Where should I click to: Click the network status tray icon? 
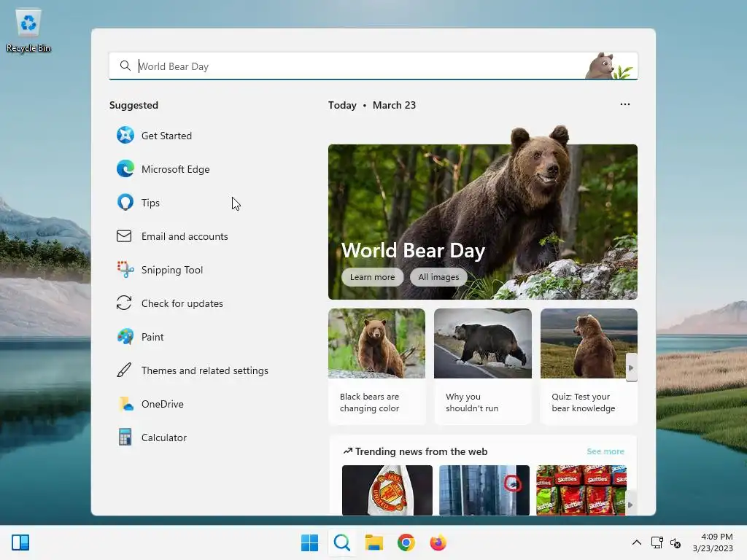coord(657,542)
